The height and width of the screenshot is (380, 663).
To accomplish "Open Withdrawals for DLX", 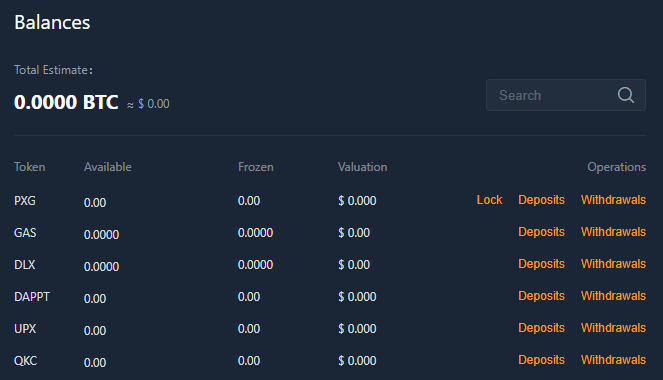I will coord(613,264).
